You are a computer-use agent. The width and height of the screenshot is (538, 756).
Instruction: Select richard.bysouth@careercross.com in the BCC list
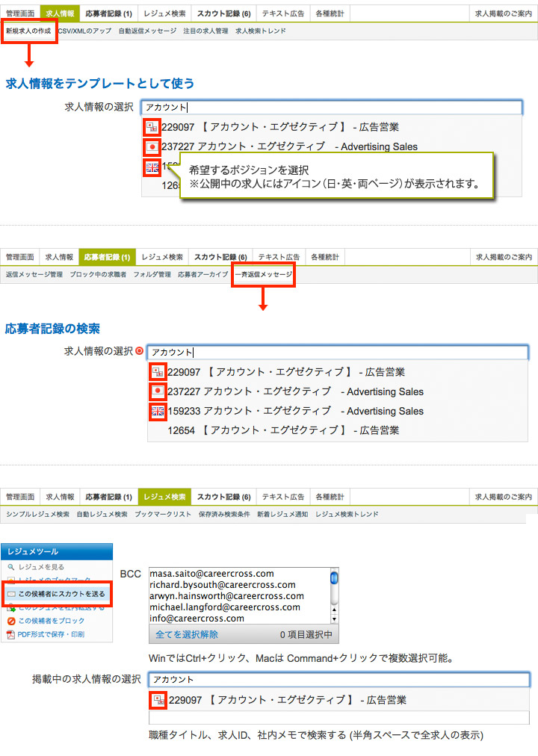[x=222, y=585]
